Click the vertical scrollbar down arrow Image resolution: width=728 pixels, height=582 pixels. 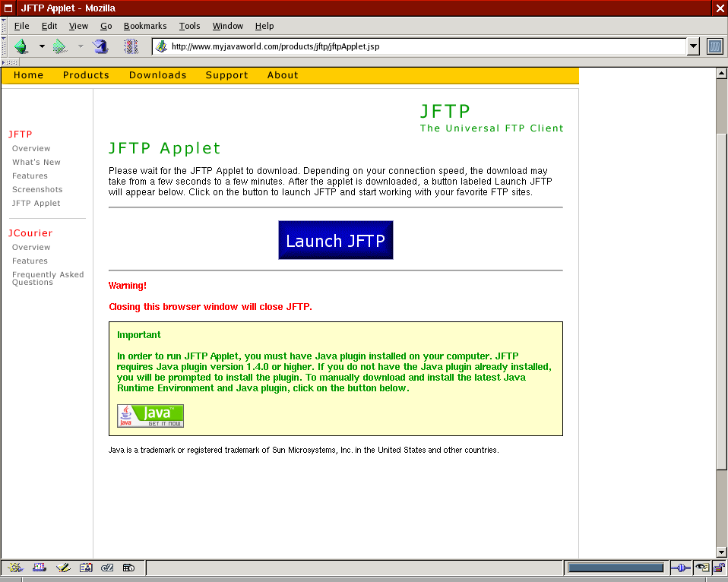(x=721, y=552)
